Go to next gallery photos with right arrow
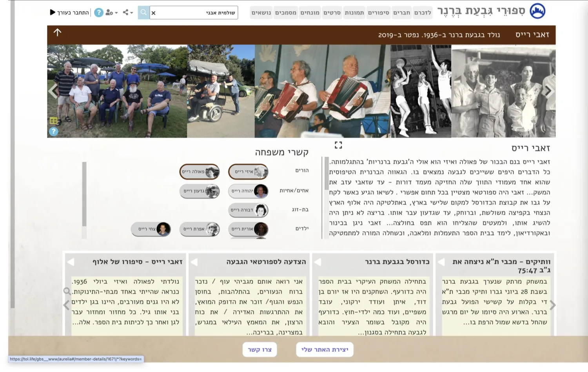Image resolution: width=588 pixels, height=372 pixels. point(548,91)
